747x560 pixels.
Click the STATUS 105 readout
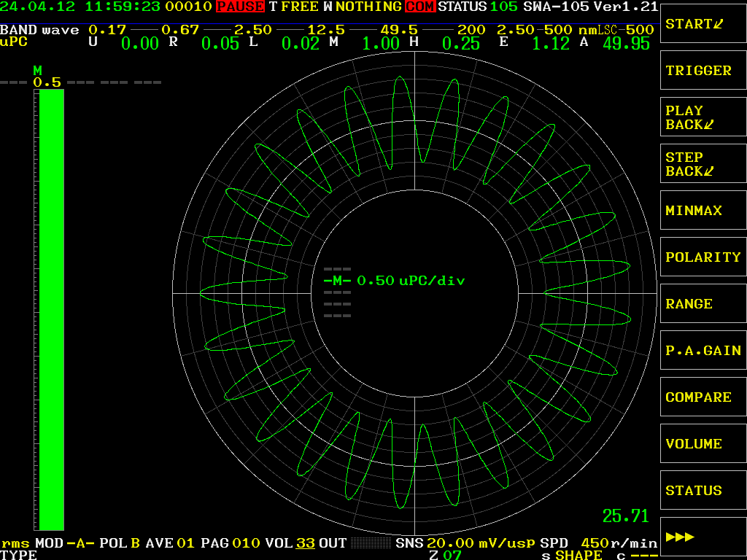[478, 7]
